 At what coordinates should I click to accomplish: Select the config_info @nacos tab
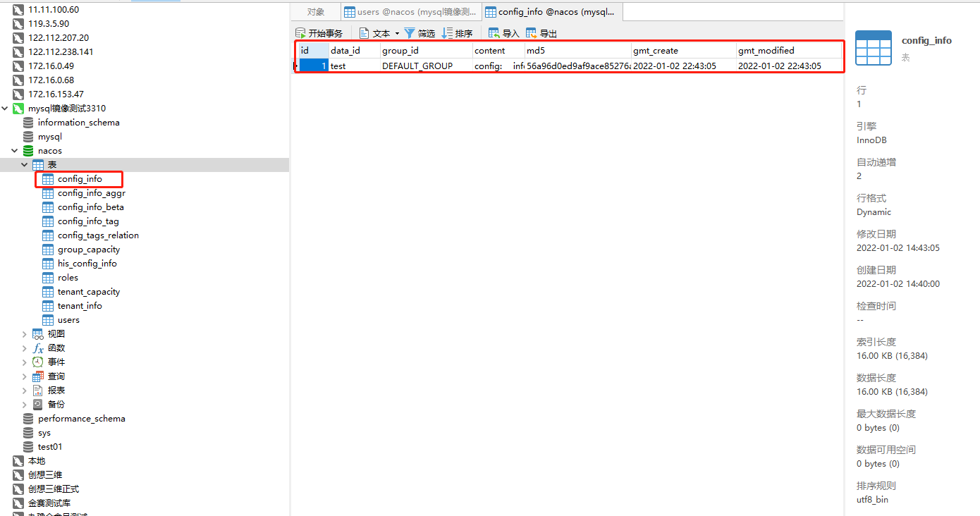tap(552, 12)
